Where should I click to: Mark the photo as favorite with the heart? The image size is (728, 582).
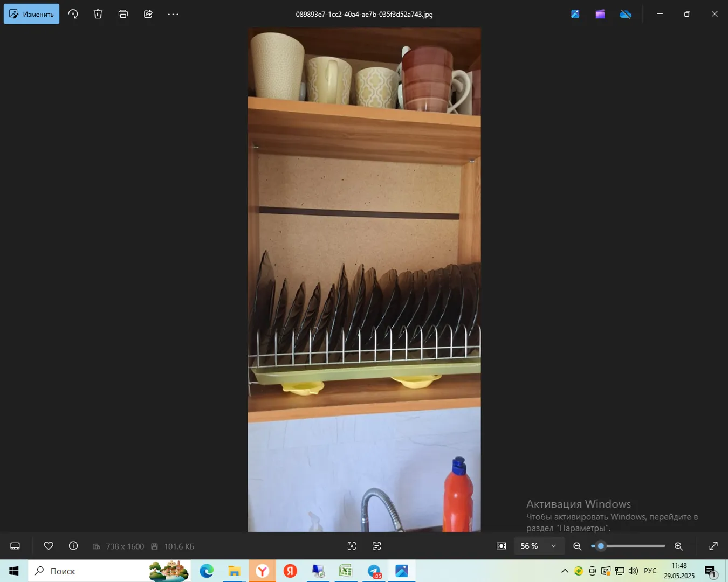[49, 546]
